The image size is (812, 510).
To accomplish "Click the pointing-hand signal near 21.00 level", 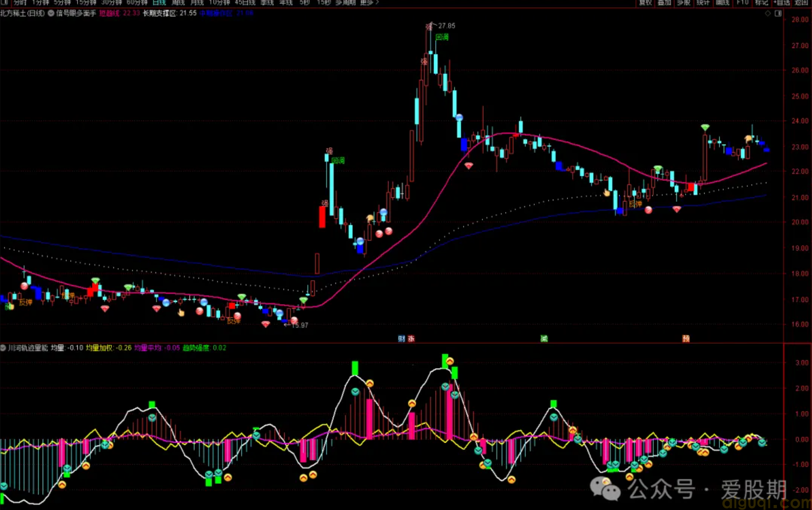I will [x=606, y=193].
